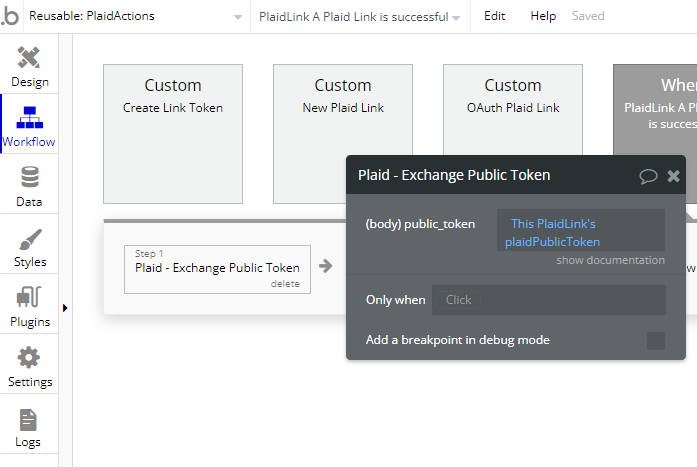Enable breakpoint in debug mode checkbox
Viewport: 697px width, 467px height.
click(656, 341)
